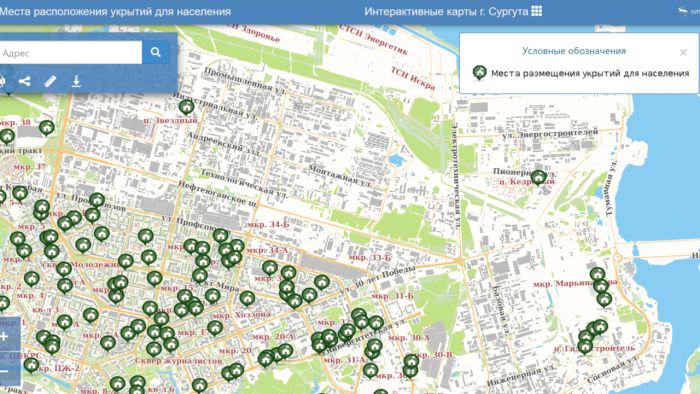The height and width of the screenshot is (394, 700).
Task: Click the ул. Энергостроителей street label
Action: tap(550, 133)
